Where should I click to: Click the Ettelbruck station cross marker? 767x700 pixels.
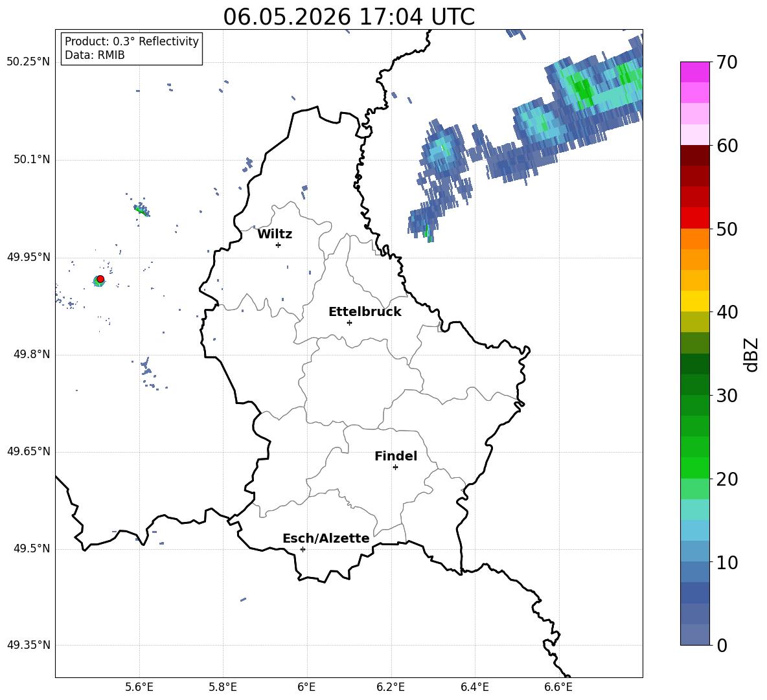coord(349,322)
